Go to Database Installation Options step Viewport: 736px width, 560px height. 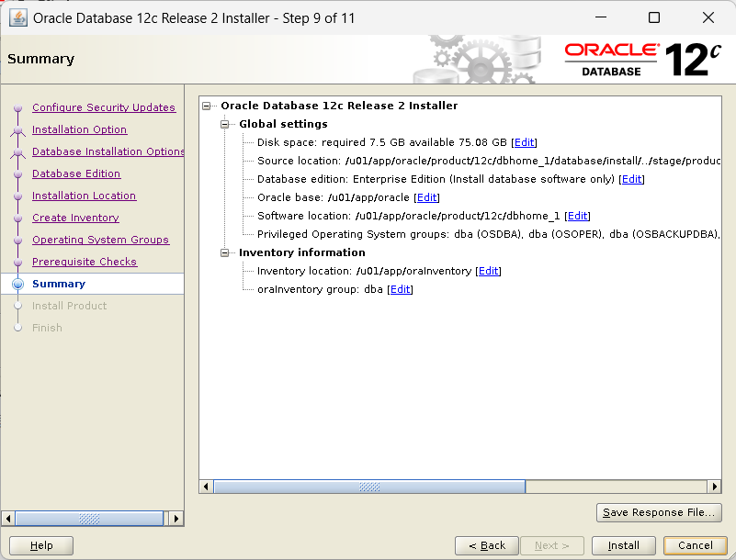pyautogui.click(x=108, y=151)
